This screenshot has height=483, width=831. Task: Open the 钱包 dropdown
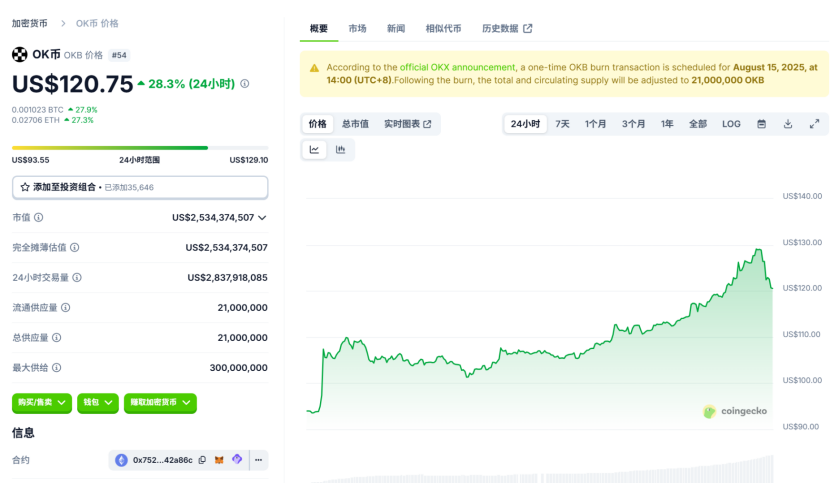coord(98,403)
